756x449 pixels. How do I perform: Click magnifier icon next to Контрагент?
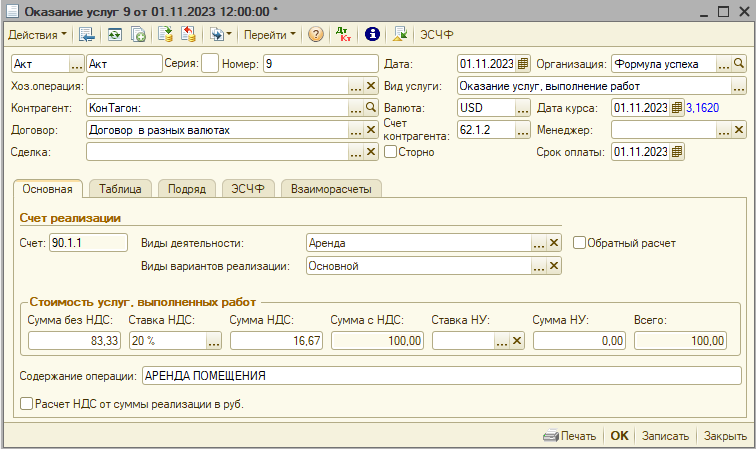370,108
